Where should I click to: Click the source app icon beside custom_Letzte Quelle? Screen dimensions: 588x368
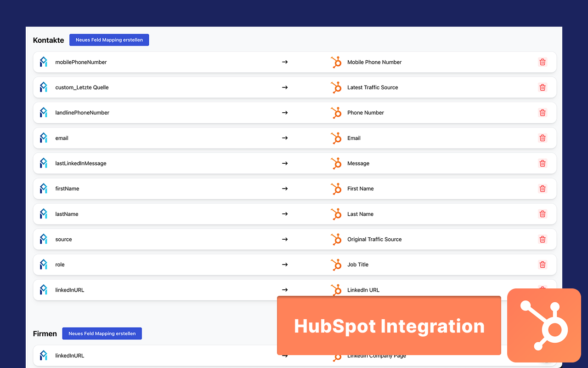click(44, 87)
